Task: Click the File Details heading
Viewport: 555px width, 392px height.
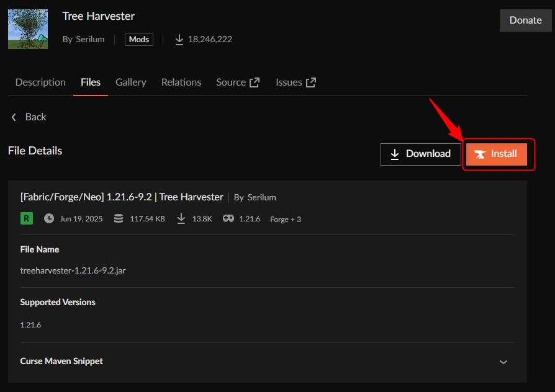Action: click(x=35, y=151)
